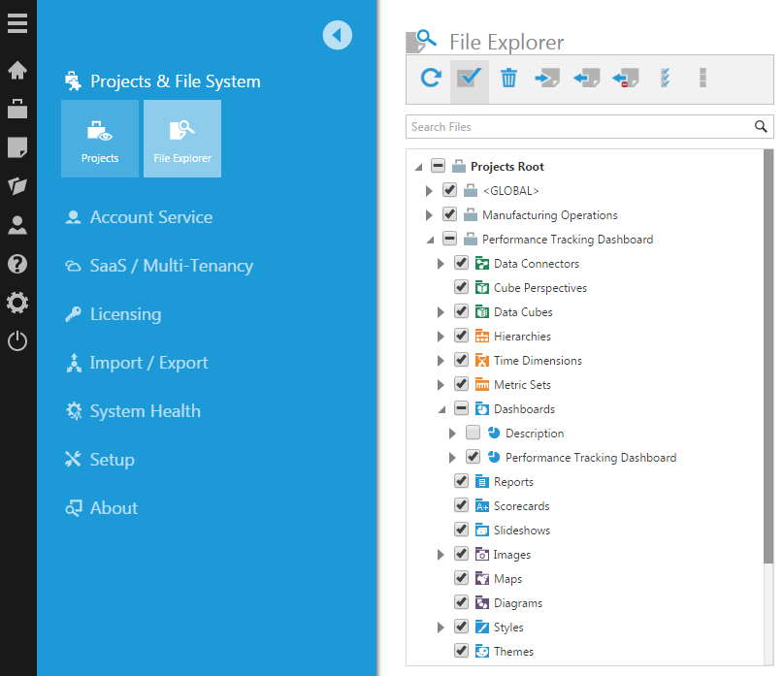Open the briefcase Projects sidebar icon

coord(17,109)
